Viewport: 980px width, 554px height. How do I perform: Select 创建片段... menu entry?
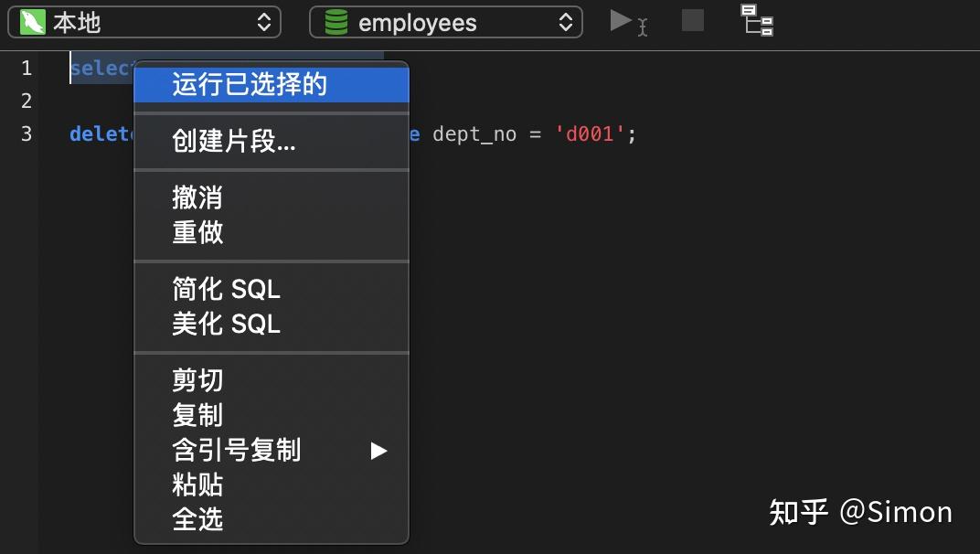(234, 142)
